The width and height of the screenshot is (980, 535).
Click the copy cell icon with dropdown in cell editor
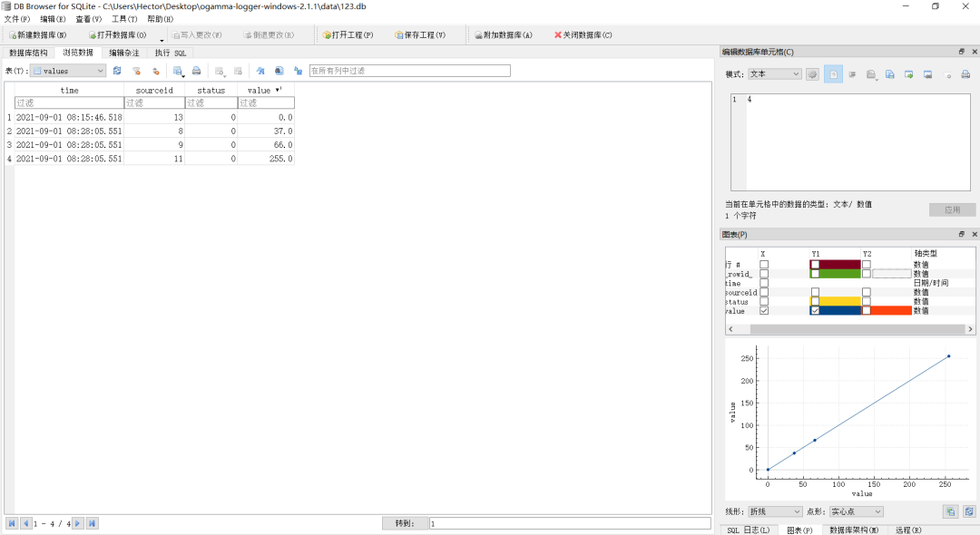pyautogui.click(x=871, y=74)
